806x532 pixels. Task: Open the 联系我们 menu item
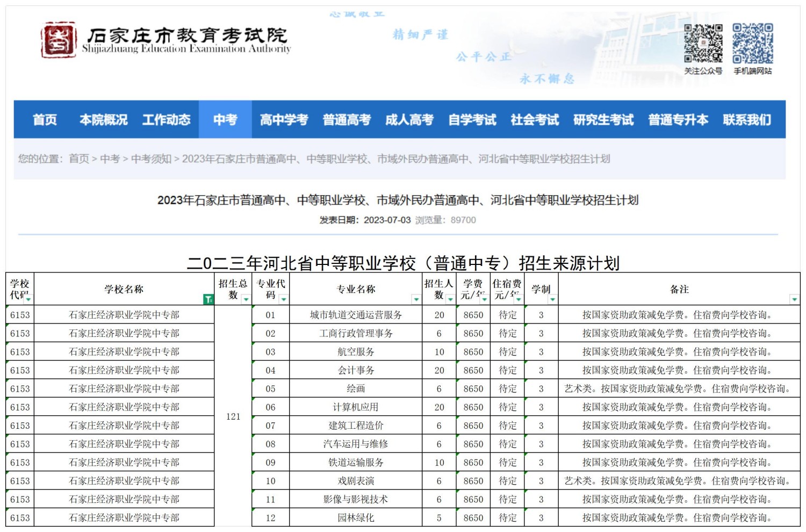[747, 119]
